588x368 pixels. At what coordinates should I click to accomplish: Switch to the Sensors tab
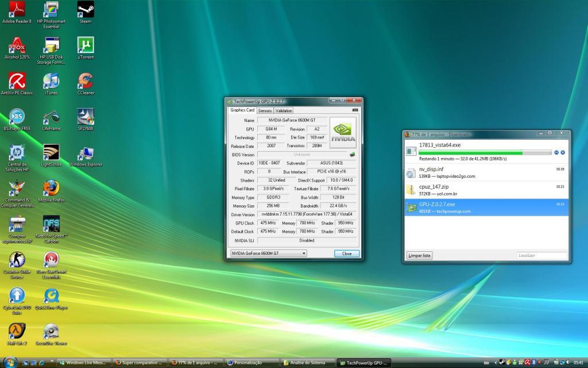click(x=265, y=110)
